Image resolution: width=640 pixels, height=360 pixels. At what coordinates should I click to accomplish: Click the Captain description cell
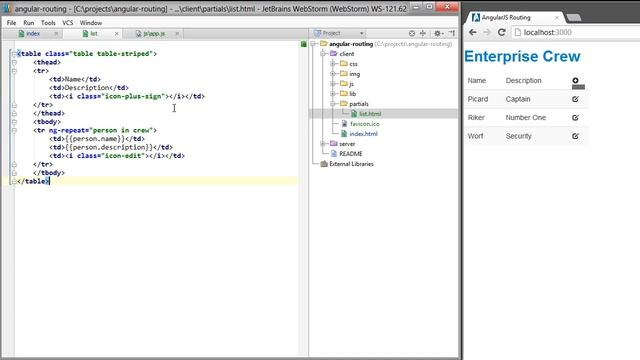[518, 99]
